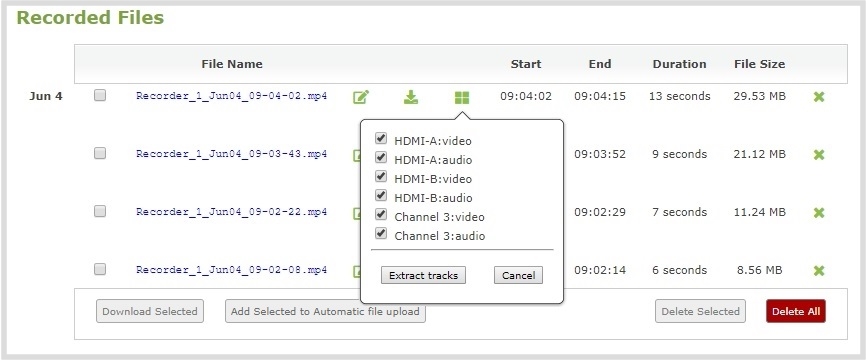The image size is (867, 361).
Task: Click the red Delete All button
Action: pyautogui.click(x=796, y=311)
